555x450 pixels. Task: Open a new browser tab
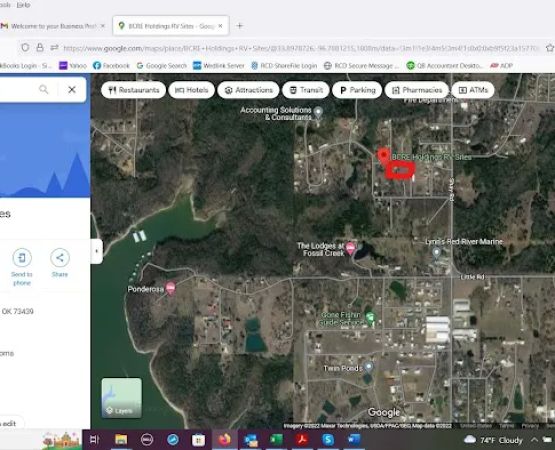click(240, 26)
